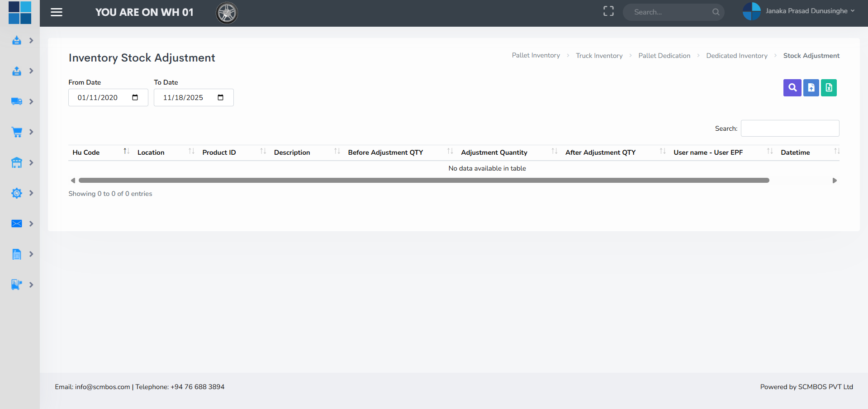Export table with green Excel button
868x409 pixels.
tap(829, 88)
